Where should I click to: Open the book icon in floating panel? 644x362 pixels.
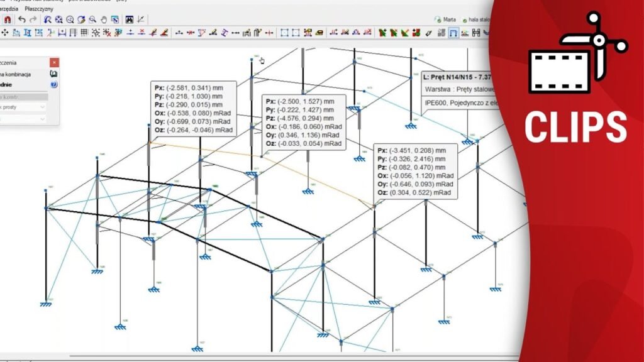pos(54,74)
